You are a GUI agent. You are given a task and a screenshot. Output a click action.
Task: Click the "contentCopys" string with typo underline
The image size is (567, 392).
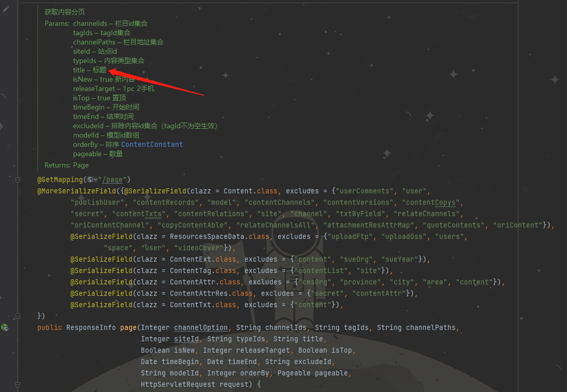[x=431, y=202]
